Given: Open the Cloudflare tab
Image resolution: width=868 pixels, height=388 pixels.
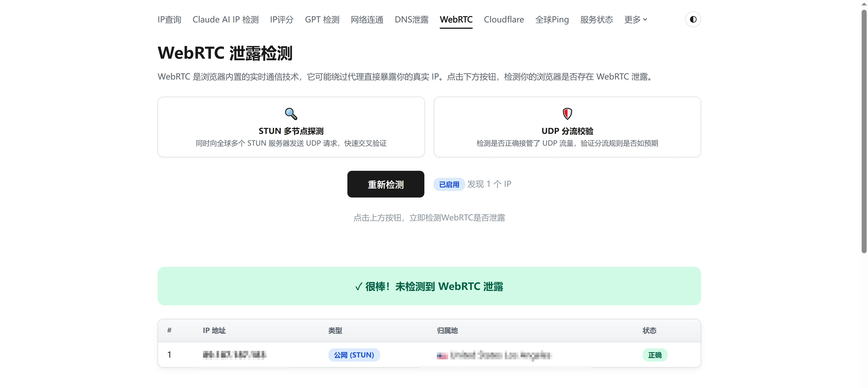Looking at the screenshot, I should (x=504, y=19).
